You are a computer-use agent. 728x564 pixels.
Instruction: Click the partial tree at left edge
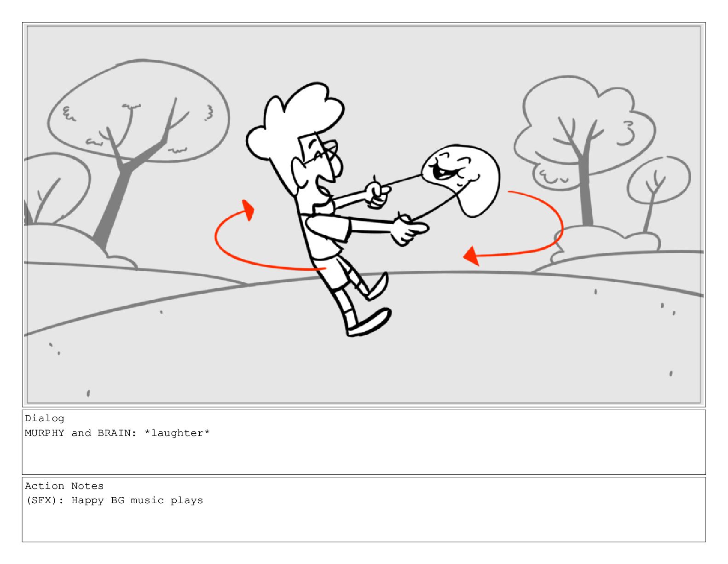[x=53, y=189]
